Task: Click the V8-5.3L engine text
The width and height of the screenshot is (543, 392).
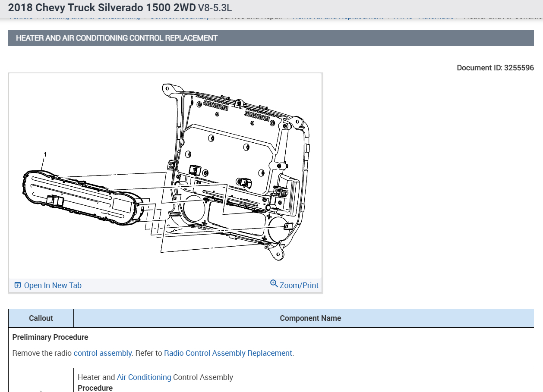Action: (215, 8)
